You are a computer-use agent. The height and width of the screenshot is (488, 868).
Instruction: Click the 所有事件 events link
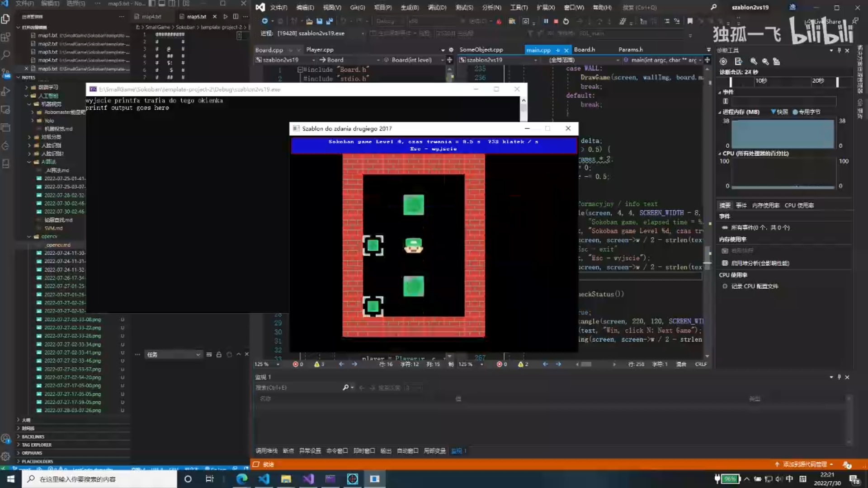[759, 228]
